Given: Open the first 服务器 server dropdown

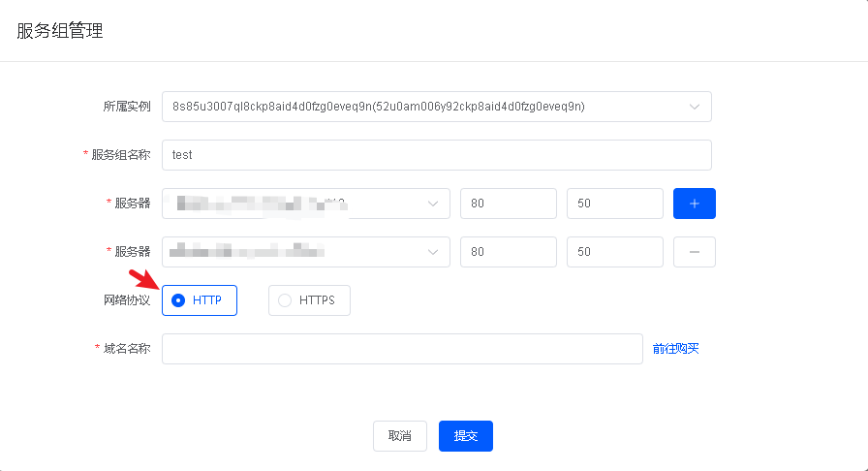Looking at the screenshot, I should [305, 204].
